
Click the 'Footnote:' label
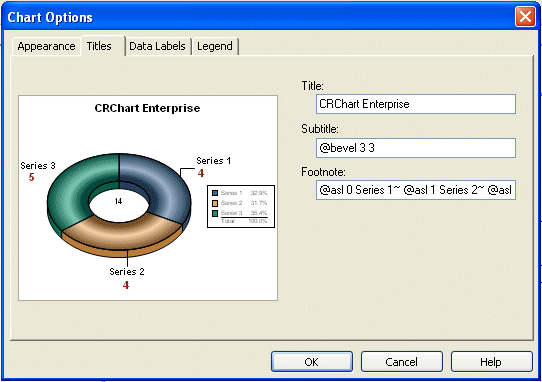(323, 172)
